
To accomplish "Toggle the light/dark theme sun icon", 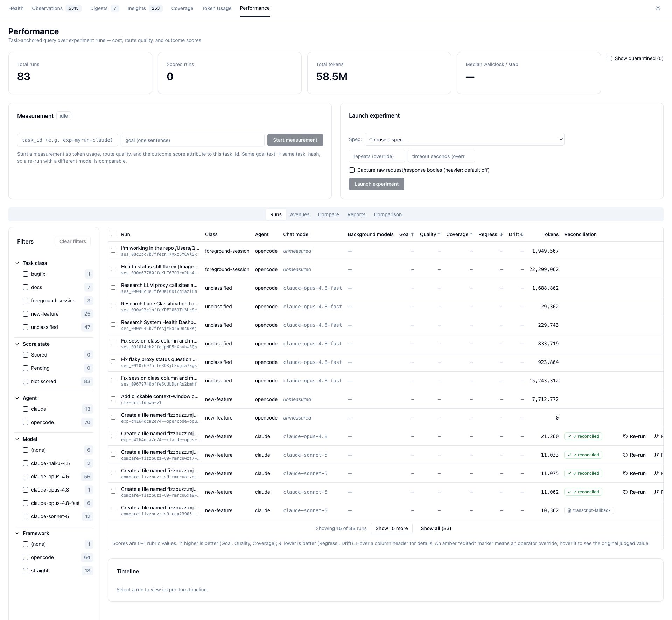I will [x=658, y=8].
